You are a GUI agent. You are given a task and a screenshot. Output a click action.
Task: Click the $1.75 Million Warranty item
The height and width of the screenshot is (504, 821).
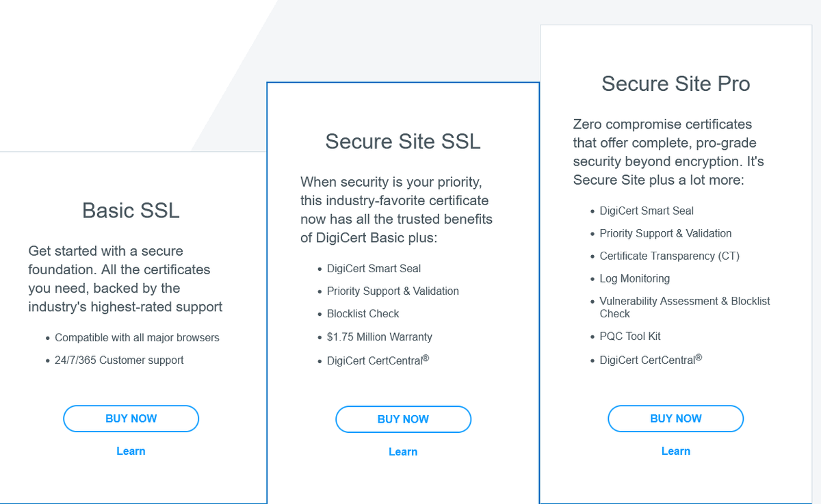tap(380, 336)
